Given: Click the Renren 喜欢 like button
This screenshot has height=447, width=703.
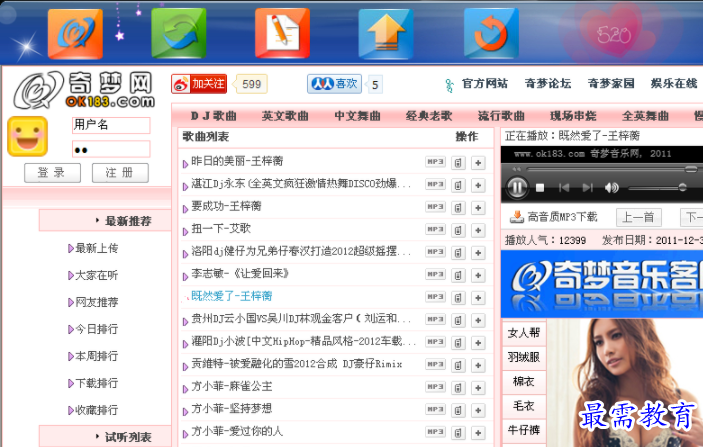Looking at the screenshot, I should (x=334, y=84).
